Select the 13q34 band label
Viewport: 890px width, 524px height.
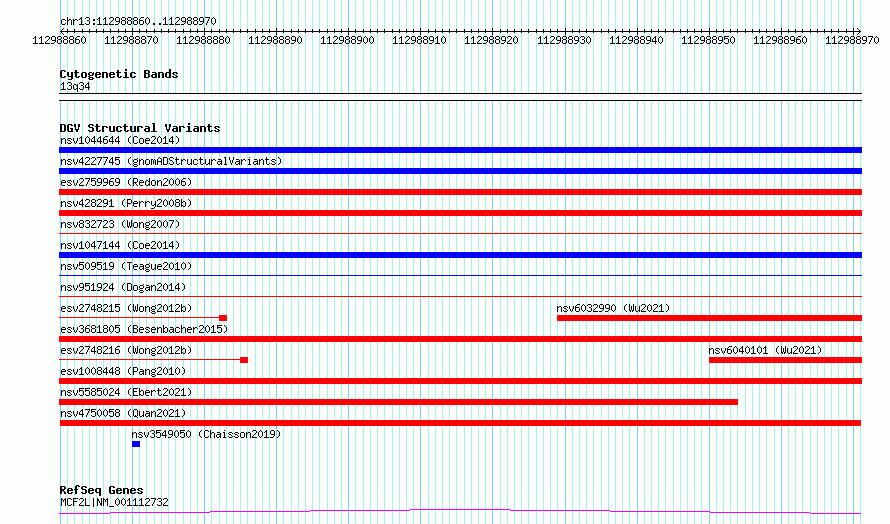pos(75,86)
